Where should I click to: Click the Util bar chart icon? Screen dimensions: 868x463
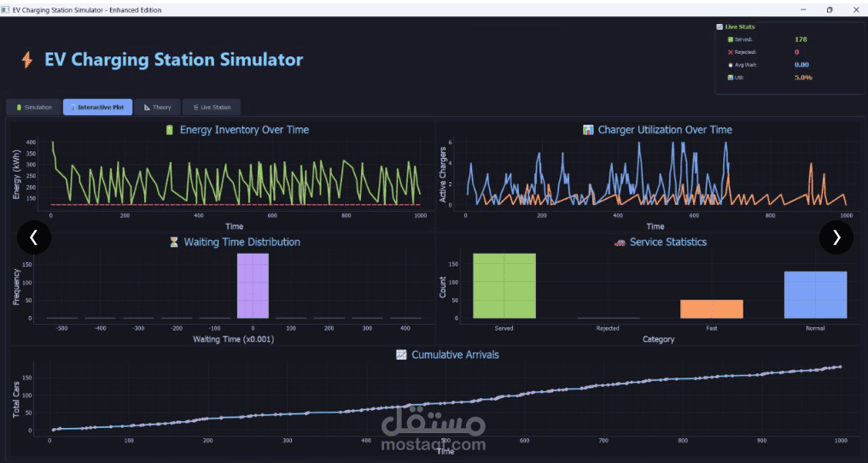(x=730, y=78)
